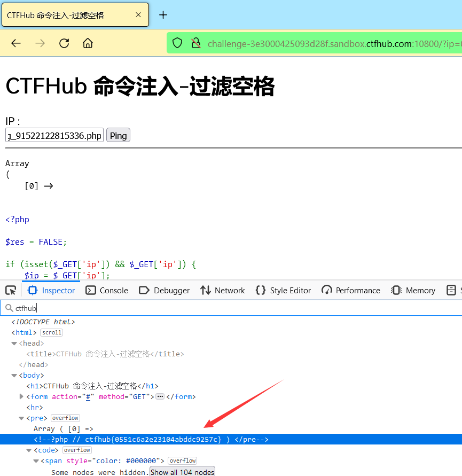
Task: Collapse the code element
Action: click(x=29, y=450)
